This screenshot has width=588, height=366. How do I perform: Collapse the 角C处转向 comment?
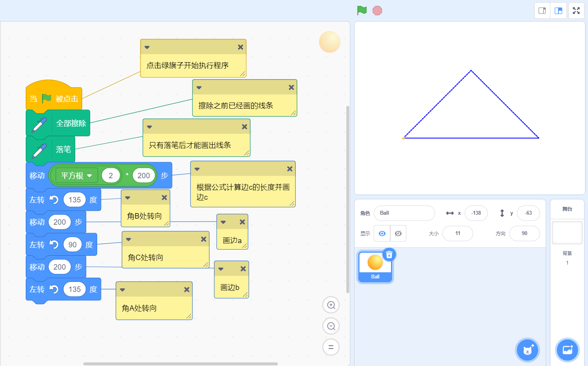(x=129, y=239)
